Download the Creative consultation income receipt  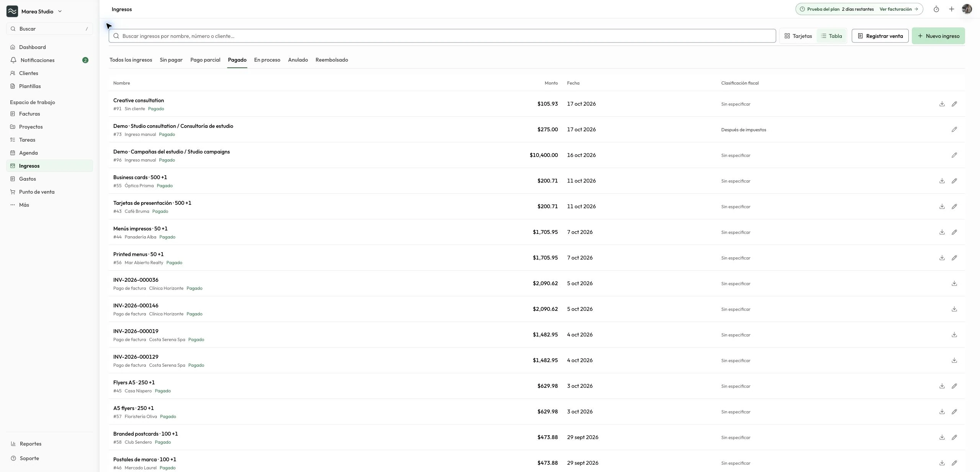coord(942,104)
